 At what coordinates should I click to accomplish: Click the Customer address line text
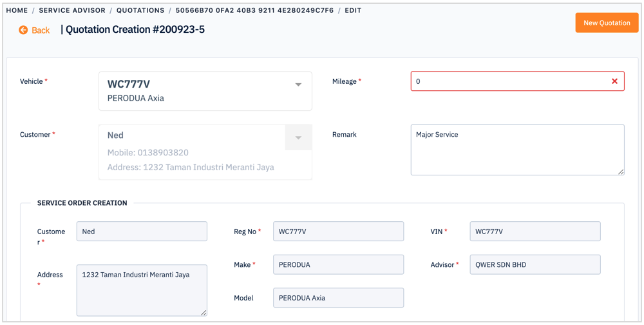[x=191, y=168]
